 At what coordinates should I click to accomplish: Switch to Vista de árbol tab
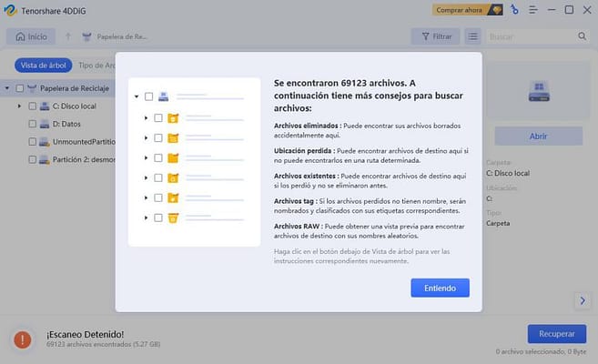coord(43,66)
